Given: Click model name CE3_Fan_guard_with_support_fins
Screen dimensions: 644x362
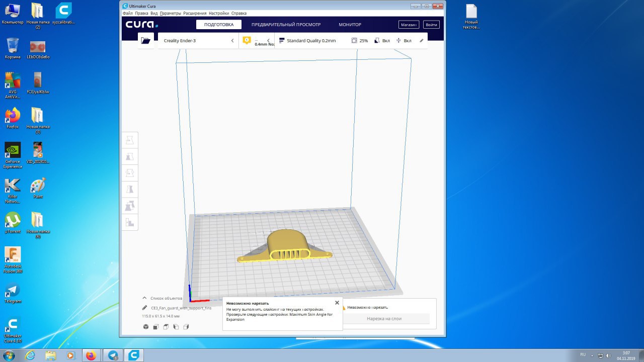Looking at the screenshot, I should click(x=181, y=308).
